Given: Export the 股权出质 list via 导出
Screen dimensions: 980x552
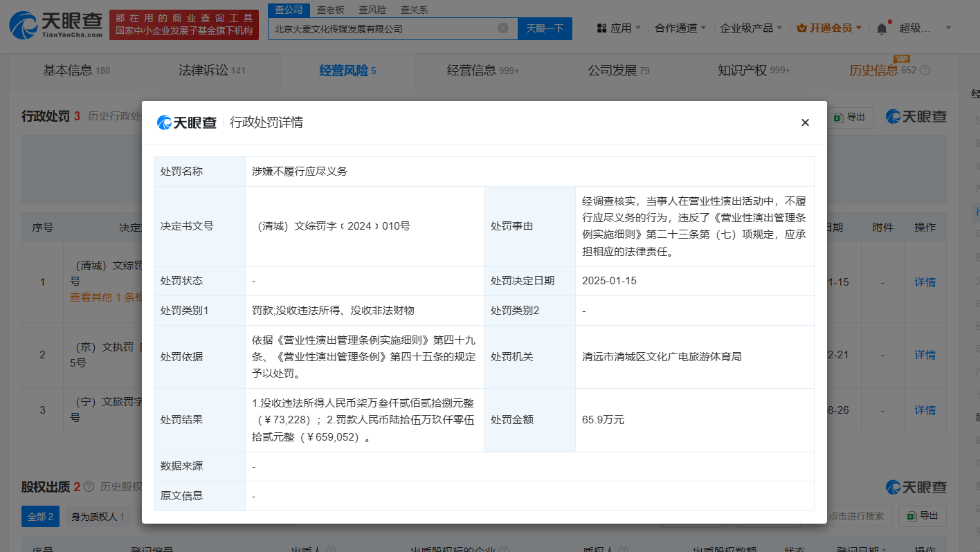Looking at the screenshot, I should click(922, 516).
